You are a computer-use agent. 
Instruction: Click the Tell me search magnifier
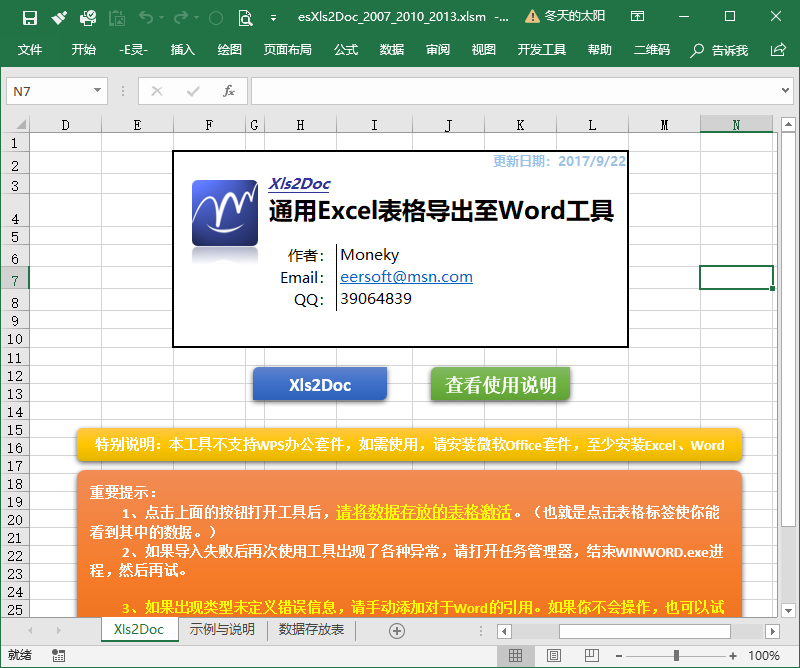click(x=696, y=50)
